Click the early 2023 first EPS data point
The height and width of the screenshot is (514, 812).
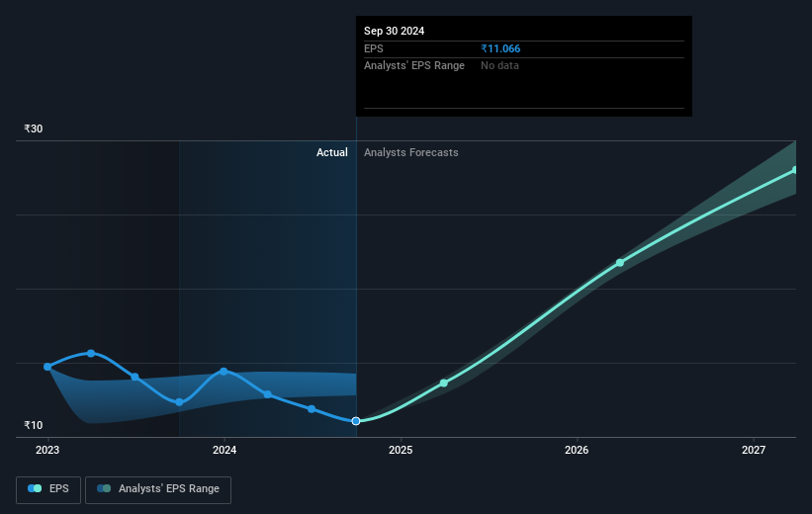[47, 367]
